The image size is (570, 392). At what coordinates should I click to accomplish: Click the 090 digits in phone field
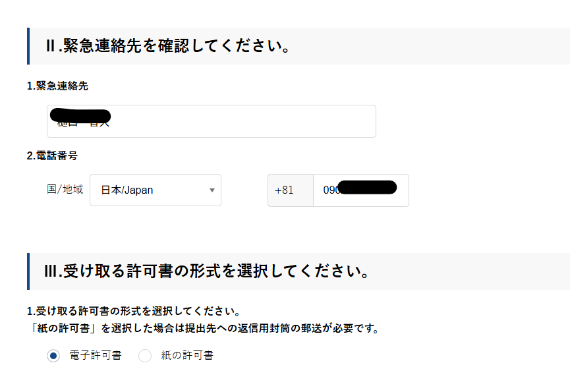tap(330, 190)
